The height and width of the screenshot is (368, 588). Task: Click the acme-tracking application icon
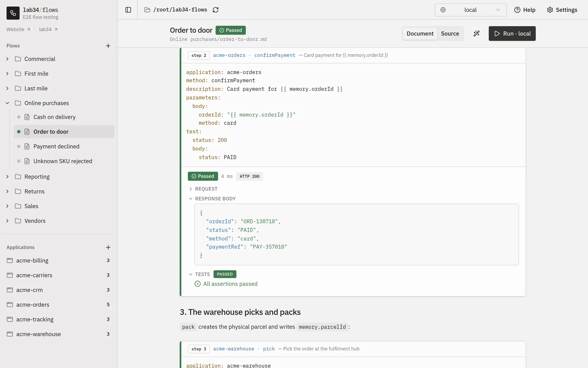click(10, 319)
